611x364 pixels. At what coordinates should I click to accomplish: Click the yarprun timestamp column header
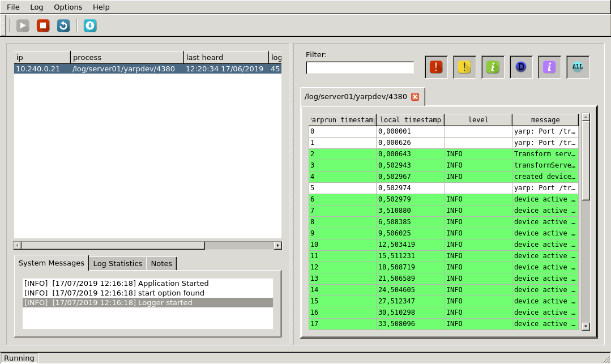(343, 119)
